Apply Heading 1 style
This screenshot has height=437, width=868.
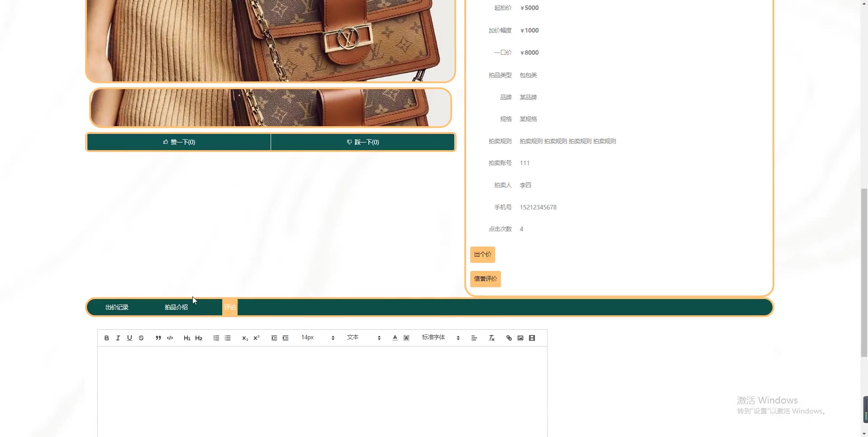coord(187,338)
